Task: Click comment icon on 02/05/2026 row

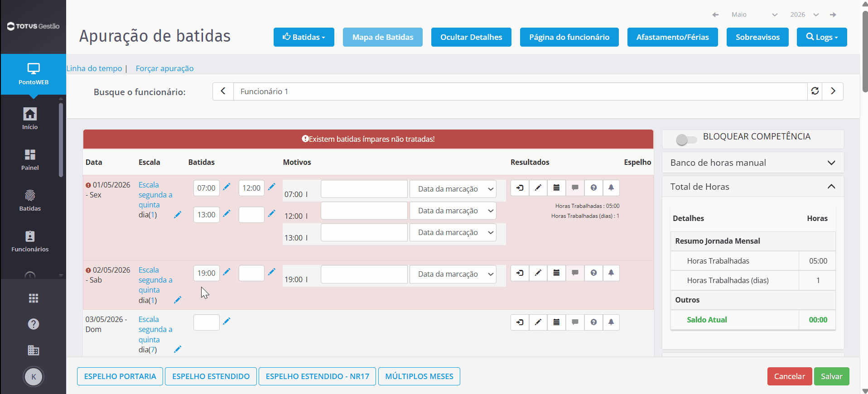Action: pyautogui.click(x=575, y=273)
